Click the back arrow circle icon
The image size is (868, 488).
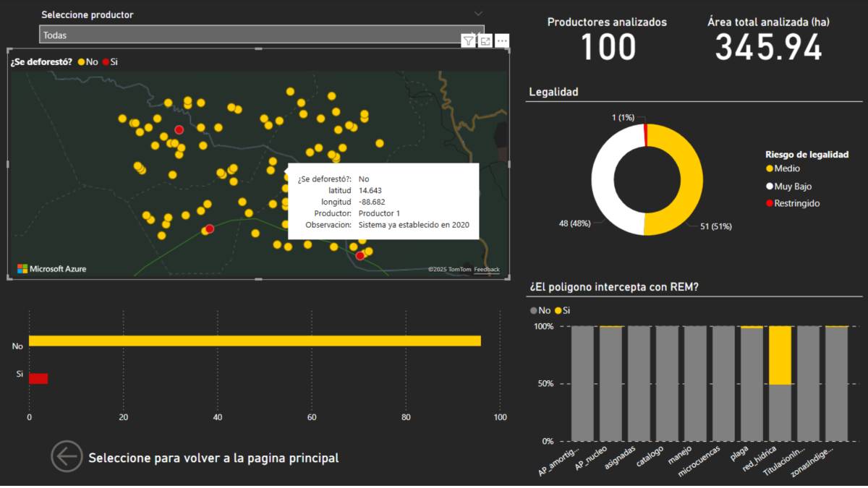tap(67, 456)
